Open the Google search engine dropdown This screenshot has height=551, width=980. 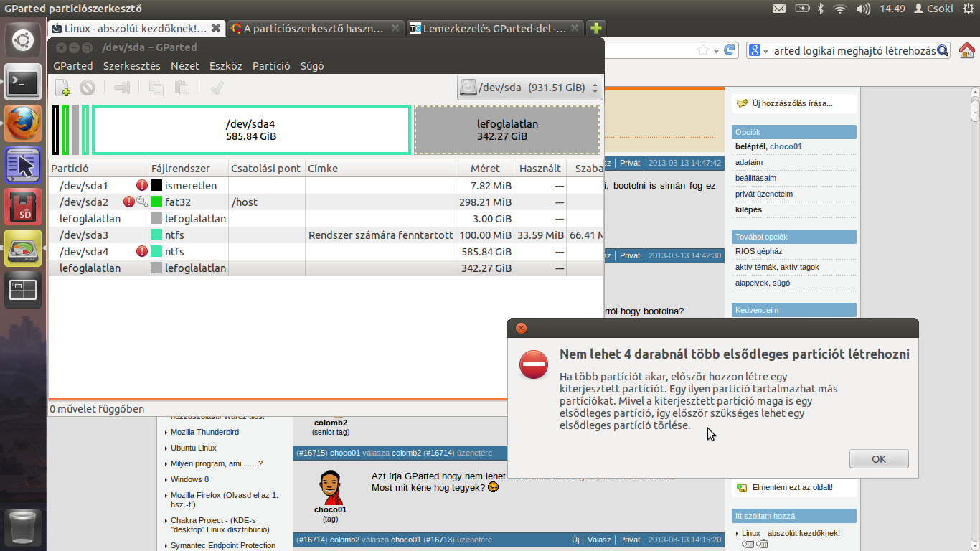coord(758,50)
